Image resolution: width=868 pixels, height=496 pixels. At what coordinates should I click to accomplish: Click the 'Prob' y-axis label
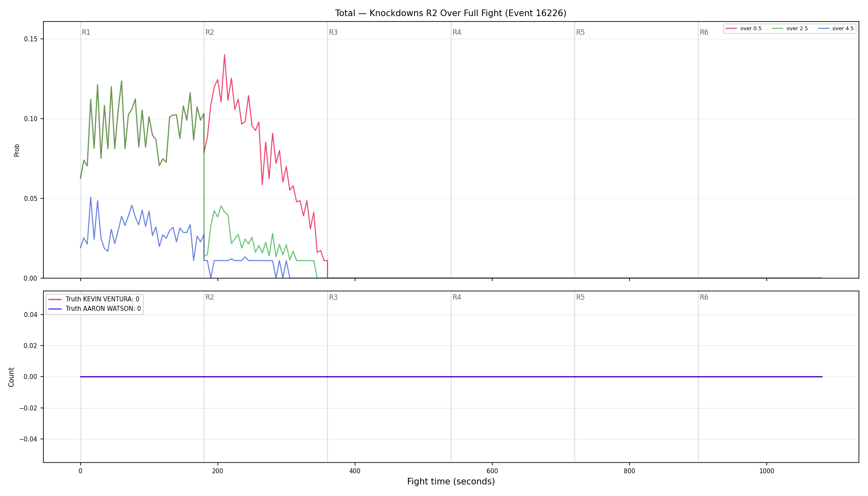(17, 150)
